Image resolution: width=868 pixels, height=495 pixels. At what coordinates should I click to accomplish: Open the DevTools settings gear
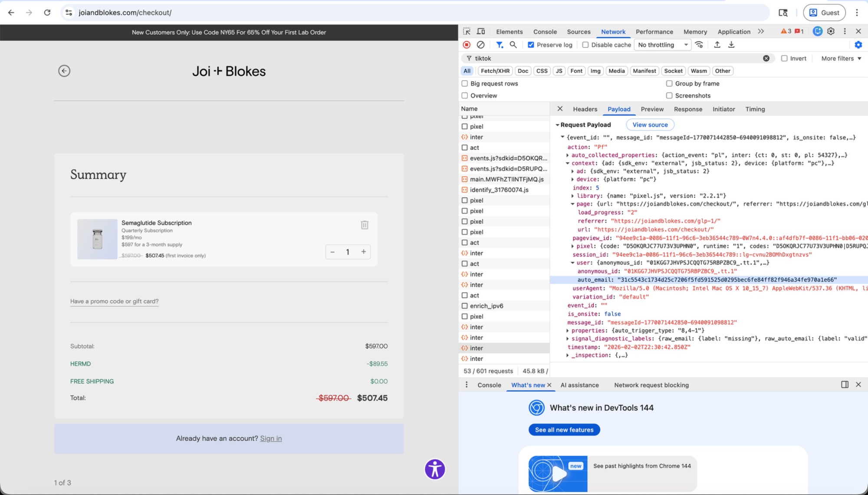(830, 31)
